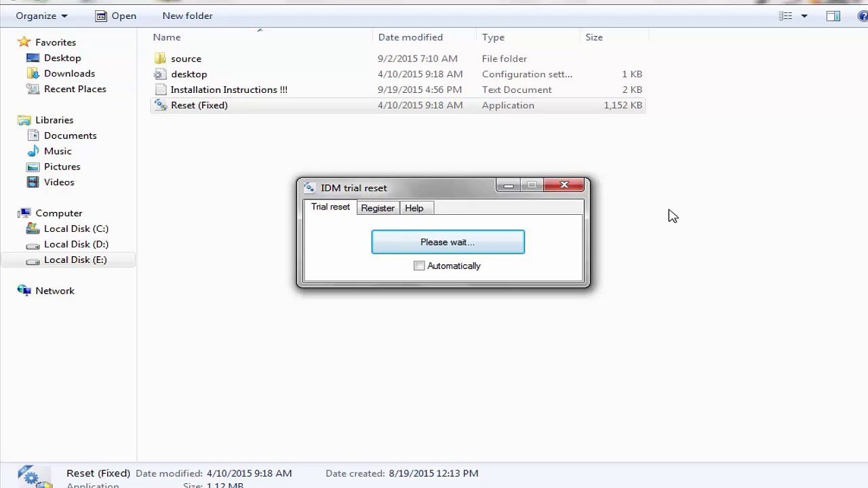This screenshot has width=868, height=488.
Task: Select the Libraries group
Action: 54,120
